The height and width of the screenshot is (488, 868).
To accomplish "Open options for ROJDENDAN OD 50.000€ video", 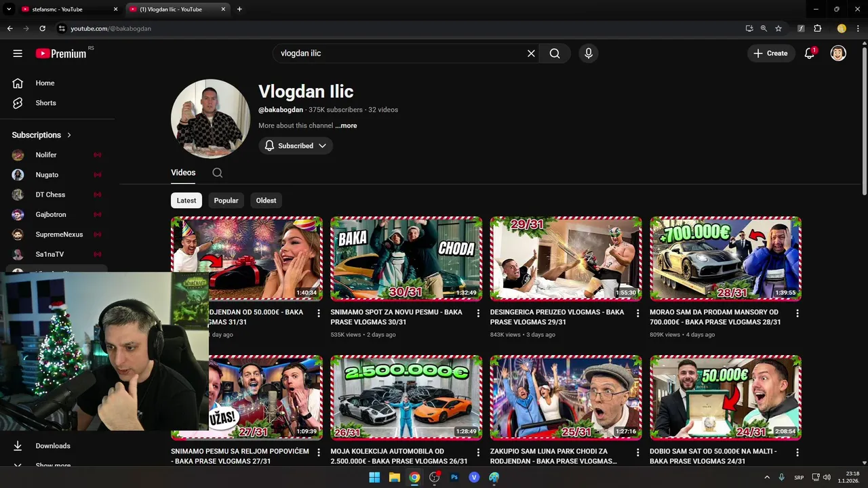I will [x=318, y=313].
